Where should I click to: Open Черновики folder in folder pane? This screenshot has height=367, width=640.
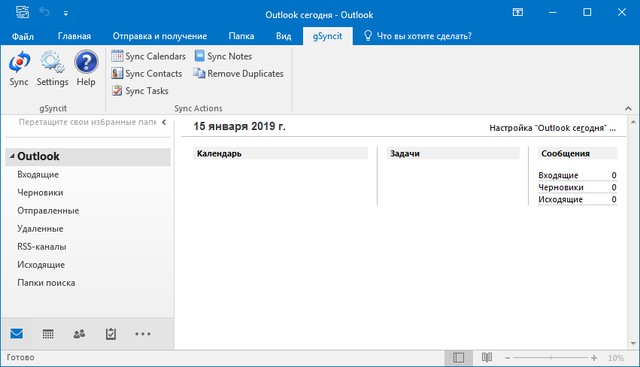pyautogui.click(x=40, y=192)
